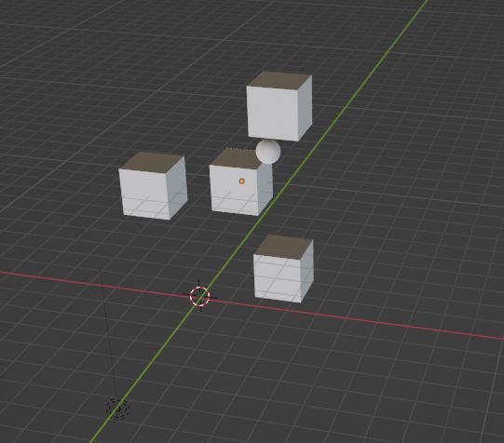Click the right side face of elevated cube
This screenshot has height=443, width=504.
point(305,108)
